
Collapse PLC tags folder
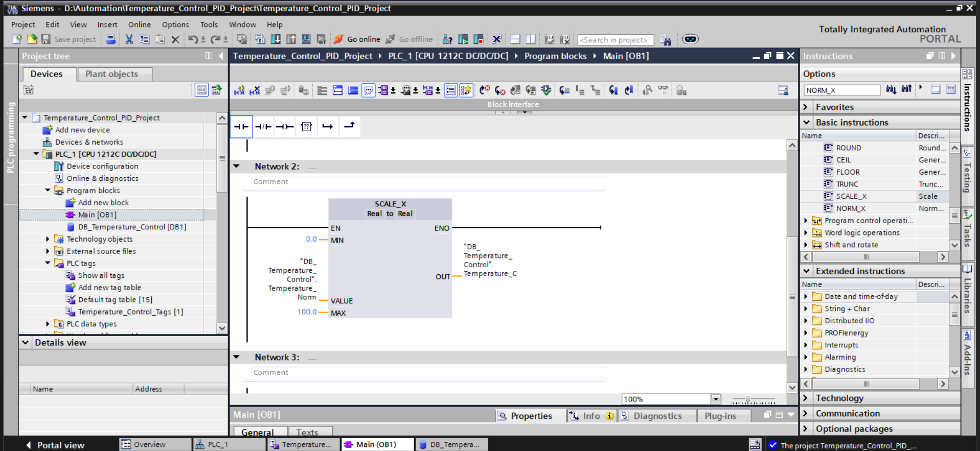click(48, 263)
